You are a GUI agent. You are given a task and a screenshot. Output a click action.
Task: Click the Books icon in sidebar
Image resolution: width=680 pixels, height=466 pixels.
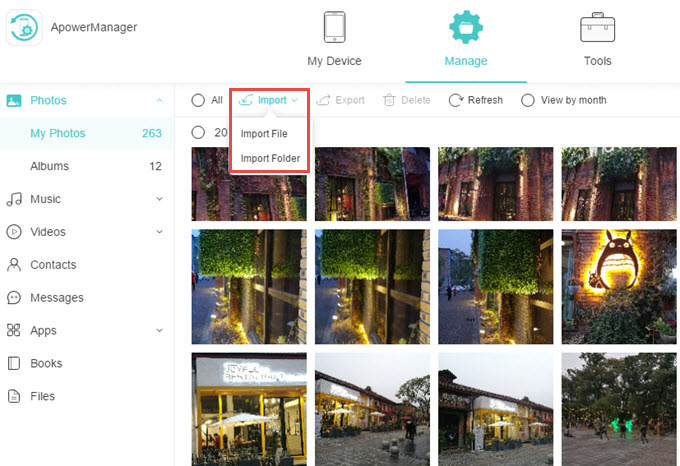pos(14,363)
